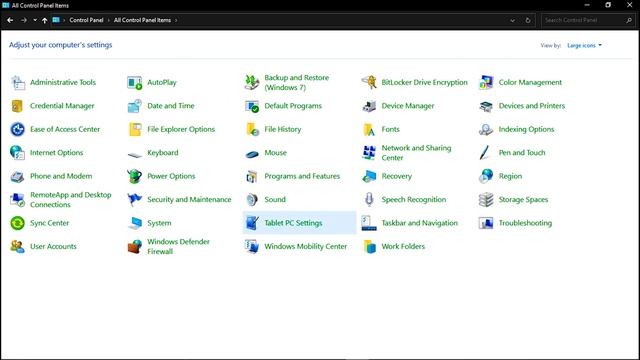The image size is (640, 360).
Task: Open the BitLocker Drive Encryption key icon
Action: (x=369, y=82)
